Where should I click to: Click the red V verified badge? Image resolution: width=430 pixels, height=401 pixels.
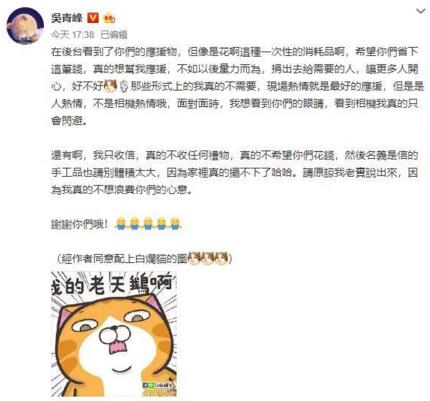[x=93, y=18]
